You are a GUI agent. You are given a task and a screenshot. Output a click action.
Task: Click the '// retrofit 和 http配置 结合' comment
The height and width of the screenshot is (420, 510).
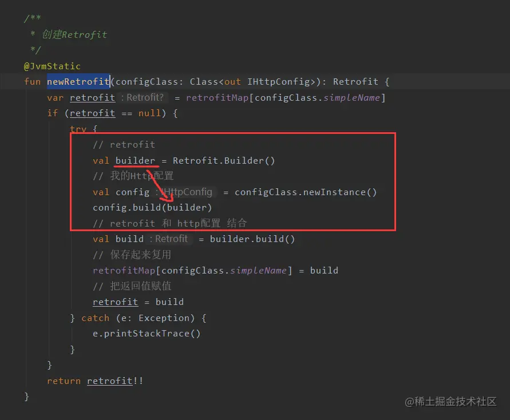click(170, 223)
